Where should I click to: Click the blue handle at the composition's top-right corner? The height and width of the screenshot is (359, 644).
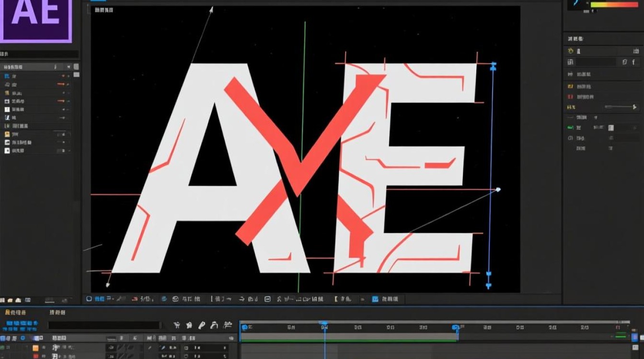493,66
